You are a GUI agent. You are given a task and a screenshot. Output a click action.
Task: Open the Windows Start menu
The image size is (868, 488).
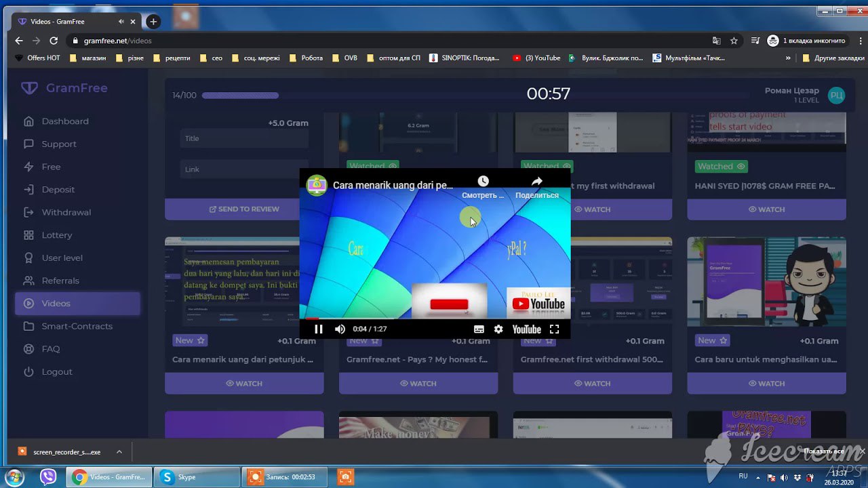[14, 477]
